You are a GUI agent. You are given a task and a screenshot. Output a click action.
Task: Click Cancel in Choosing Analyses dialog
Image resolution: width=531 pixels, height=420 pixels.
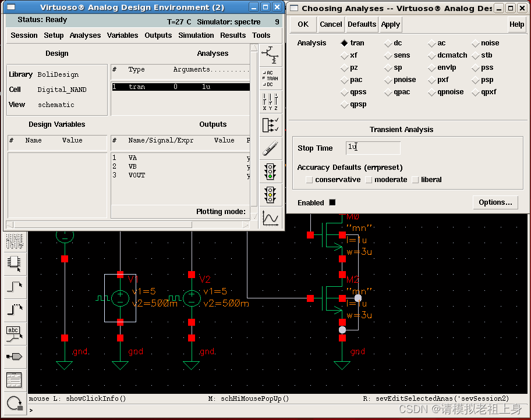(331, 24)
